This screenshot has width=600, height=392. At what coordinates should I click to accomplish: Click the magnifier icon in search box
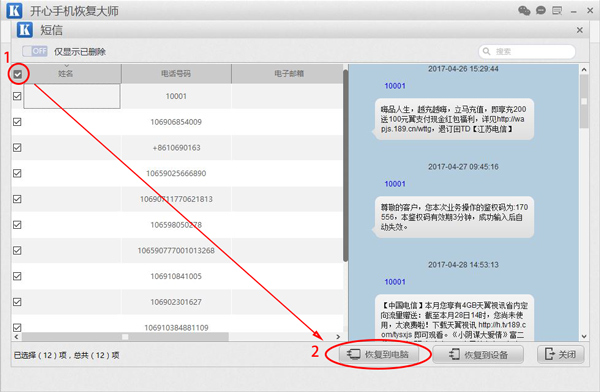(x=486, y=51)
